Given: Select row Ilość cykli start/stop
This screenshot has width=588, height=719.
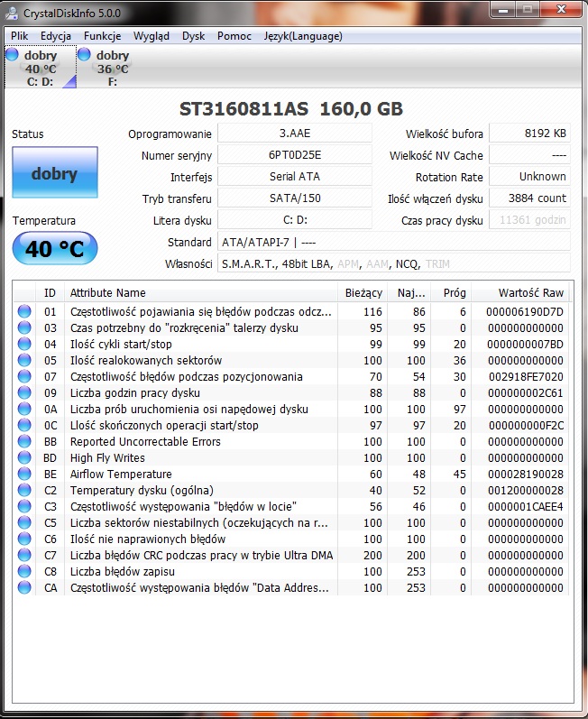Looking at the screenshot, I should (291, 344).
